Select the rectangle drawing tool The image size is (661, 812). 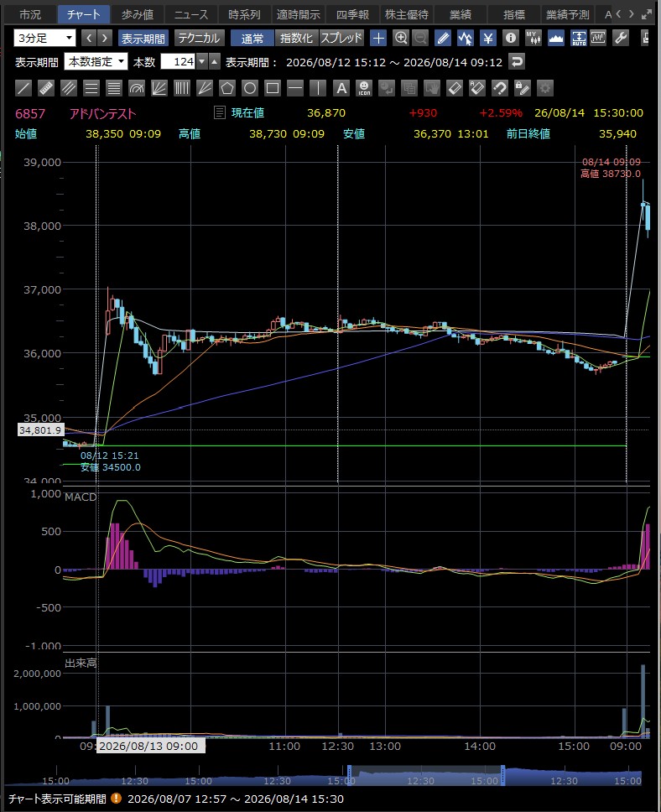273,88
